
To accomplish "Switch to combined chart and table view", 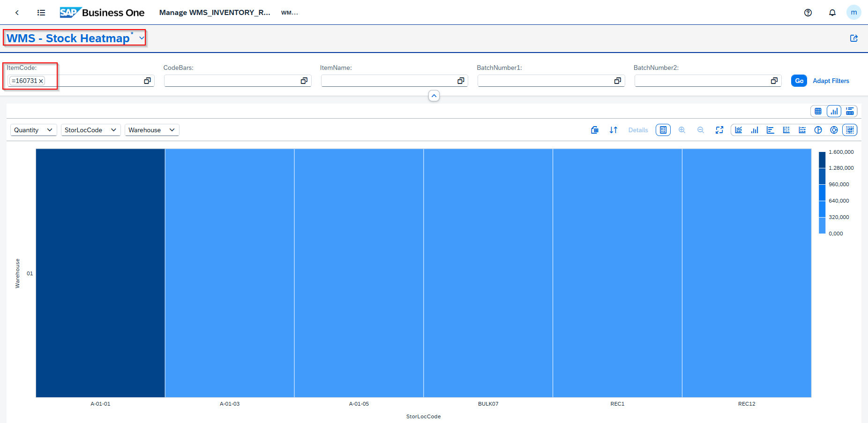I will [850, 111].
